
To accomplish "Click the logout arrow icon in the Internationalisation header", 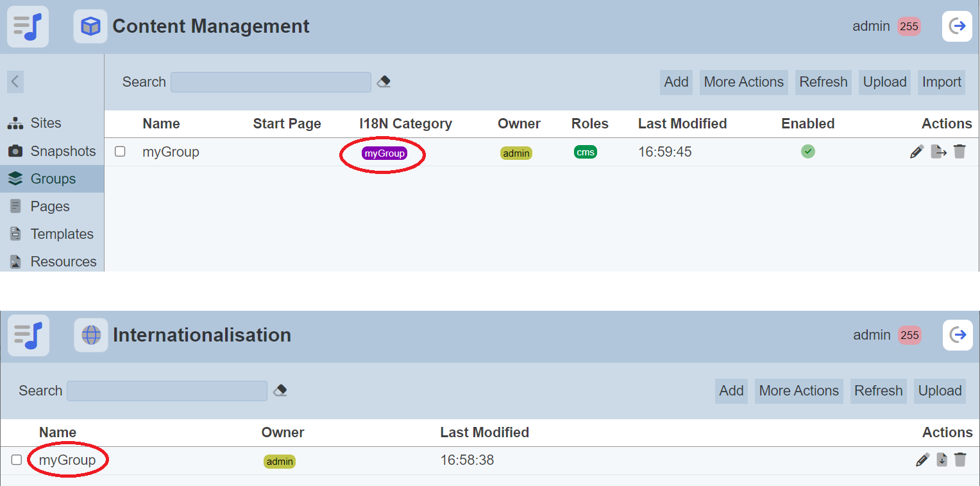I will pos(958,335).
